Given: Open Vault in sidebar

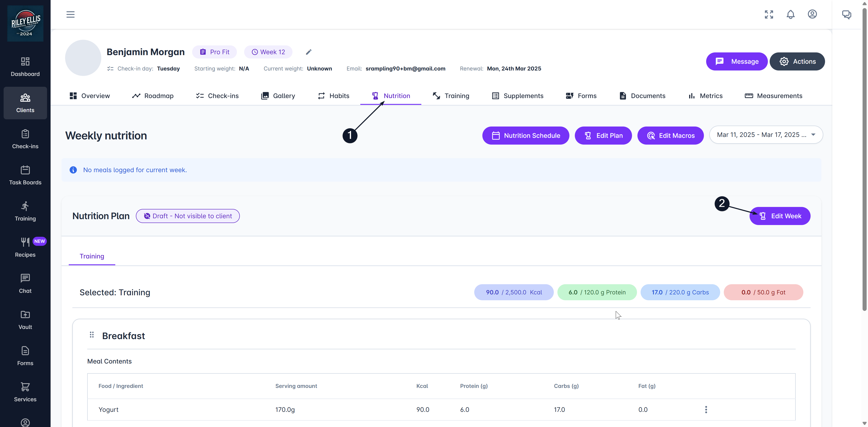Looking at the screenshot, I should pos(25,320).
